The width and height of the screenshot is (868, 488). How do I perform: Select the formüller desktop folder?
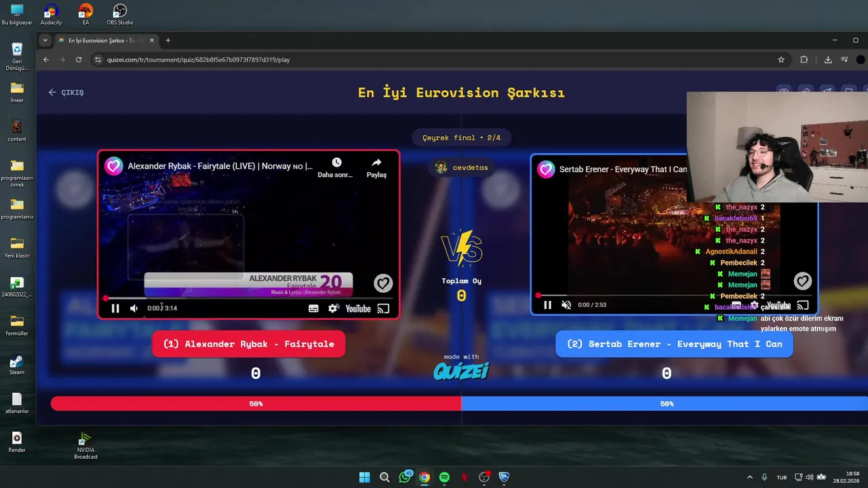(17, 325)
